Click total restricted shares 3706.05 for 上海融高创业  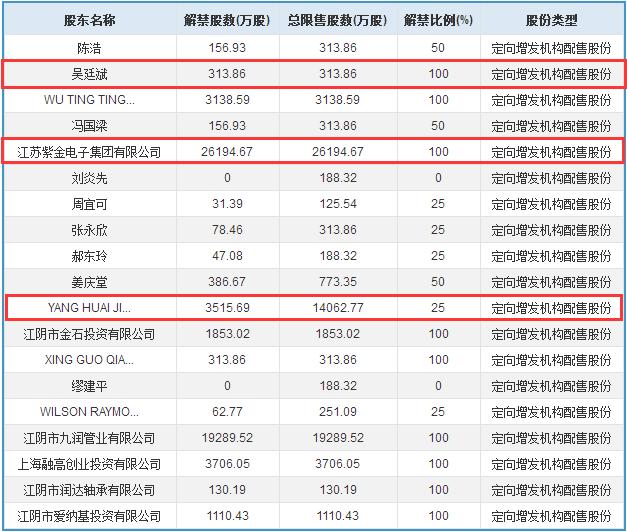pos(337,464)
